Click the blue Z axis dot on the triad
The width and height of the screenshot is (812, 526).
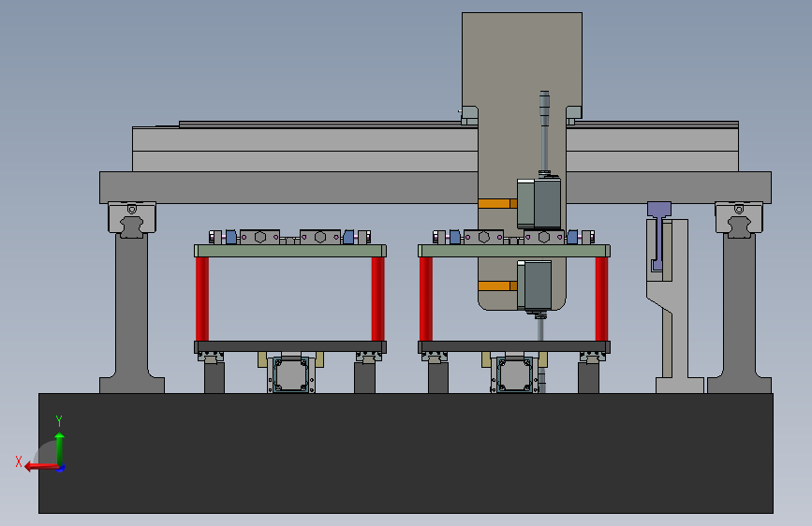61,469
